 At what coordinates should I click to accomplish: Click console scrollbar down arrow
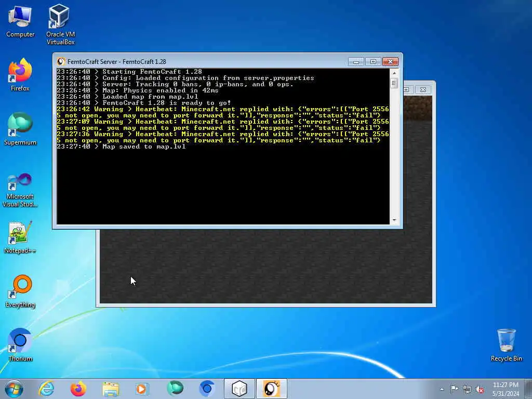click(394, 220)
